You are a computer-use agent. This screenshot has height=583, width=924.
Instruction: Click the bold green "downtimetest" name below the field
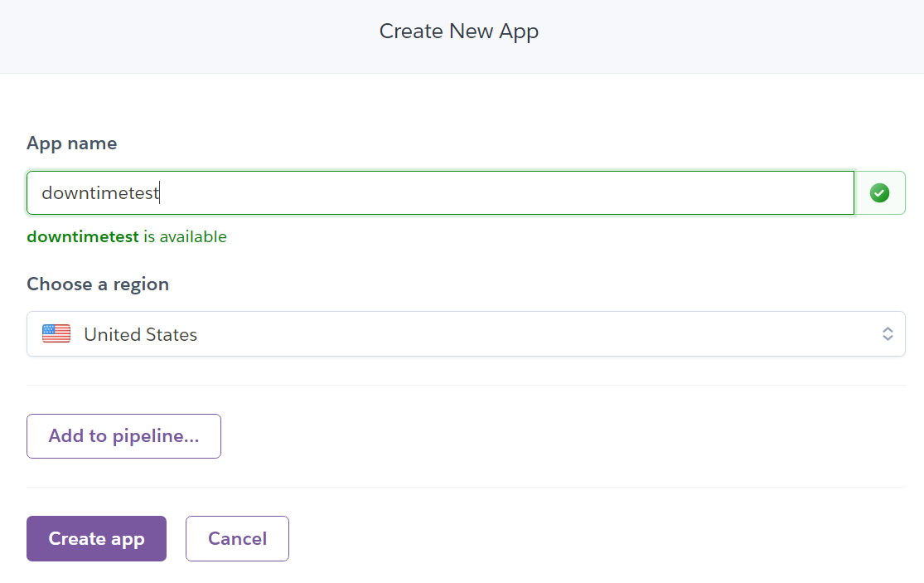click(x=83, y=236)
